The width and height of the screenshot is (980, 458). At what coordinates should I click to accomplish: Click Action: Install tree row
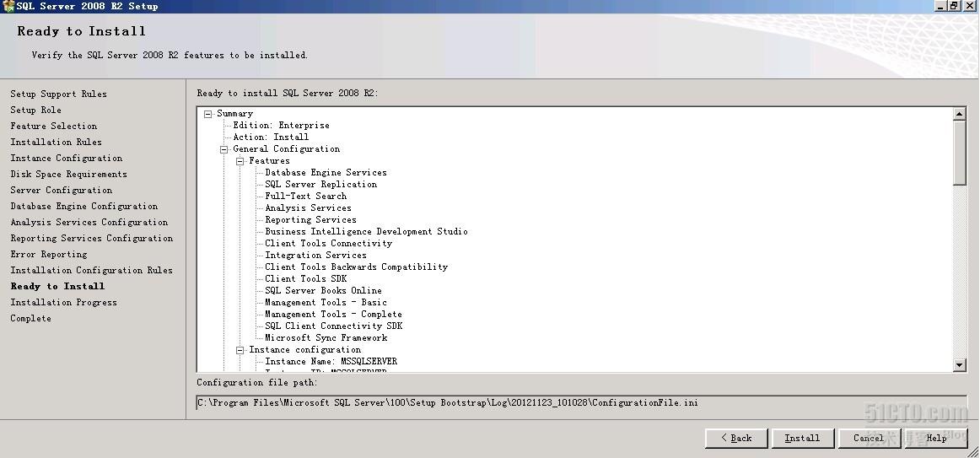pos(271,137)
